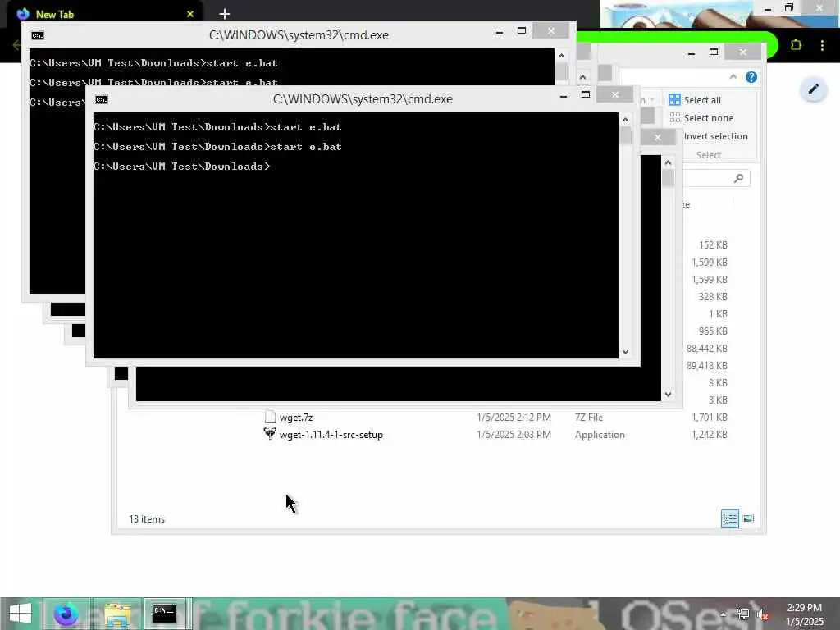Open front cmd window's system menu icon
The image size is (840, 630).
coord(101,99)
